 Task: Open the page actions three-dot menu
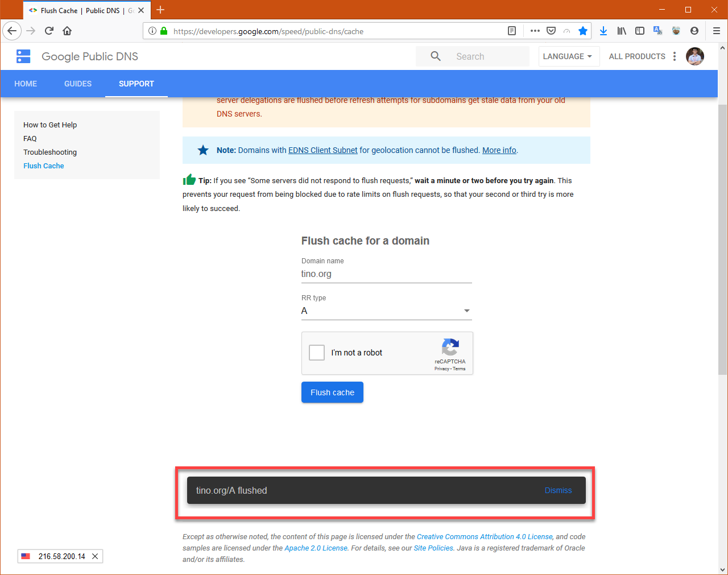click(x=535, y=31)
